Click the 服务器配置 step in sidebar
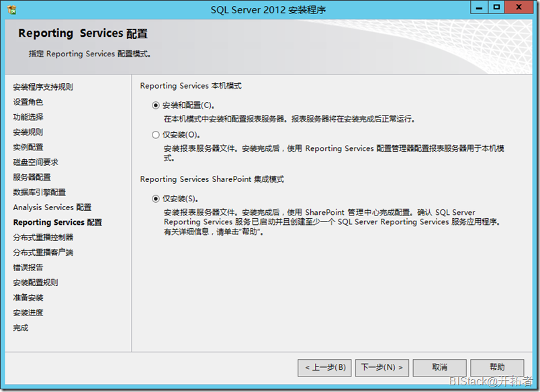 click(32, 177)
